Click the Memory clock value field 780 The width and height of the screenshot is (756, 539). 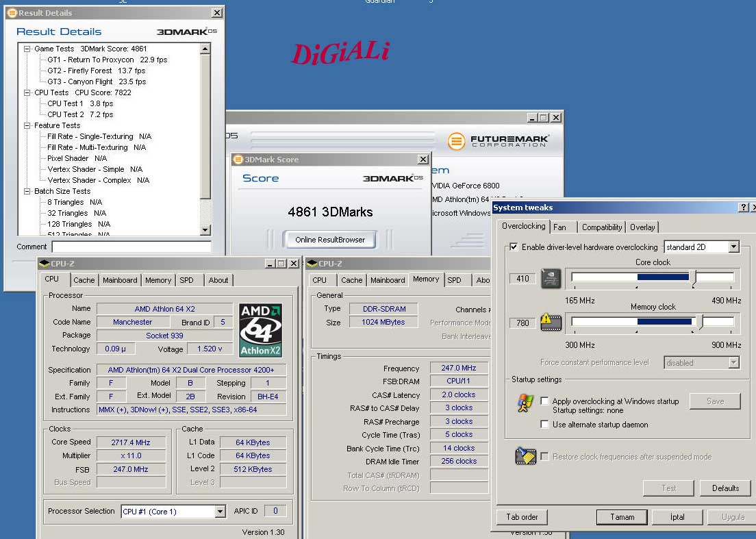tap(522, 323)
